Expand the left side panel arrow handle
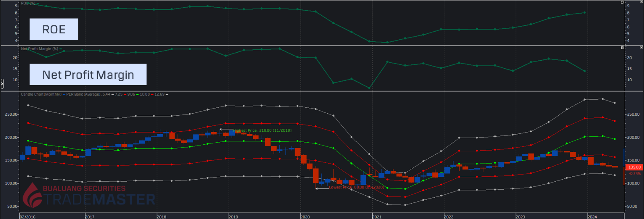 pos(2,84)
